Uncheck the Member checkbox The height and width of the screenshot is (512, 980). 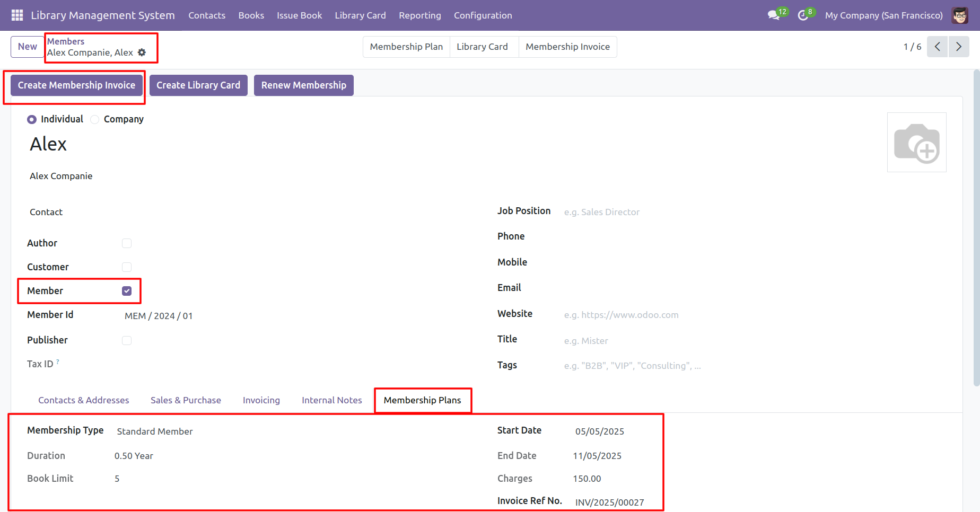tap(127, 291)
